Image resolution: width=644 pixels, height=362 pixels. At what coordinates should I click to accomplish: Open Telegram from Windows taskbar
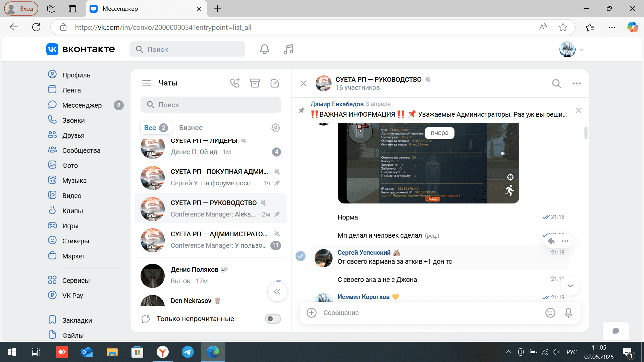click(188, 352)
